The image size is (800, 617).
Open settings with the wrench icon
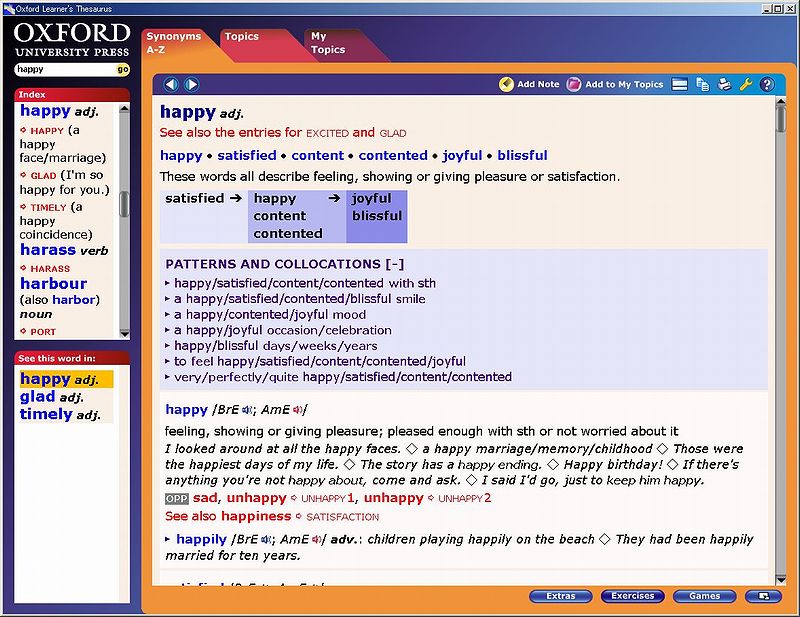pos(746,85)
